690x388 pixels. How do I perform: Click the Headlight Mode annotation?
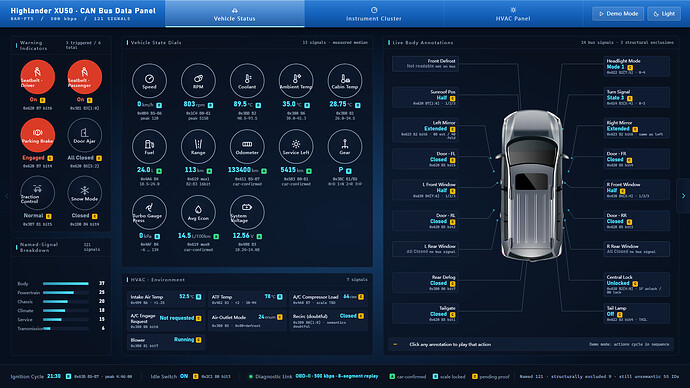(x=637, y=66)
